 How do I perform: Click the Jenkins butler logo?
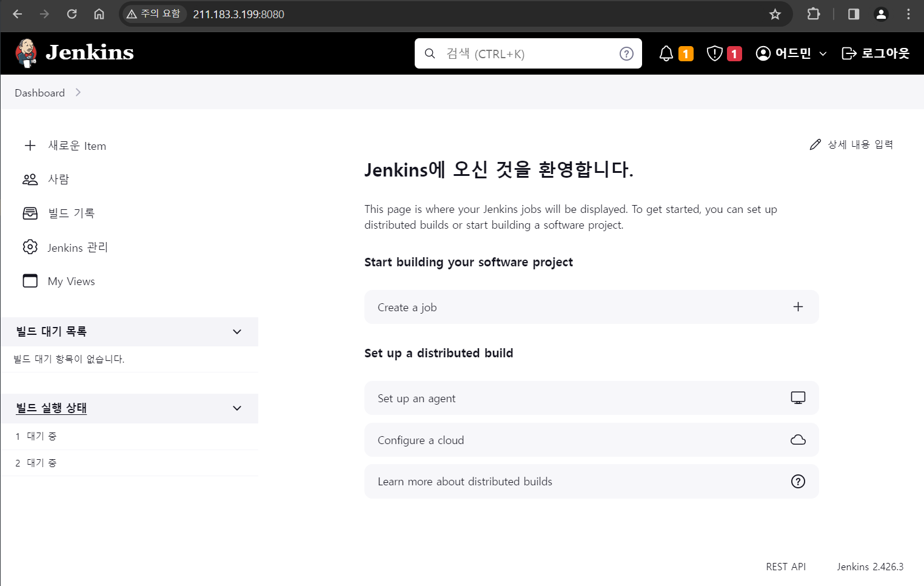coord(26,53)
